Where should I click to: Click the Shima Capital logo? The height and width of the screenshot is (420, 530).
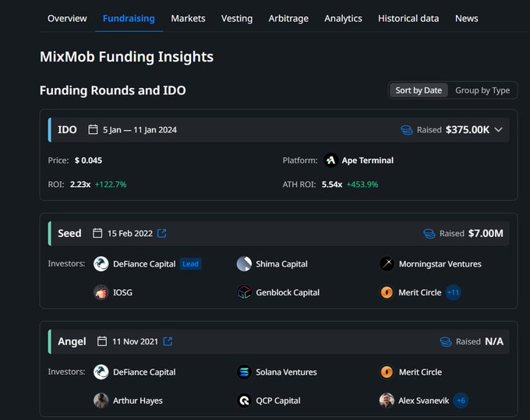[244, 264]
